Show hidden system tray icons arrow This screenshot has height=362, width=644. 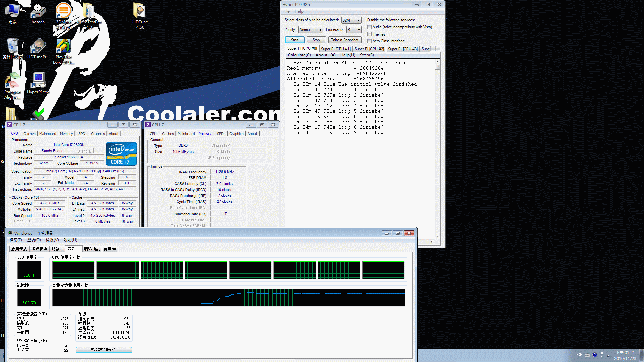[608, 355]
